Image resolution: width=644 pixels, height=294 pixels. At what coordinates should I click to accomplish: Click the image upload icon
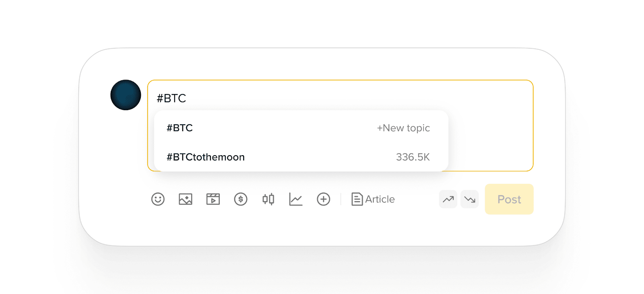186,199
